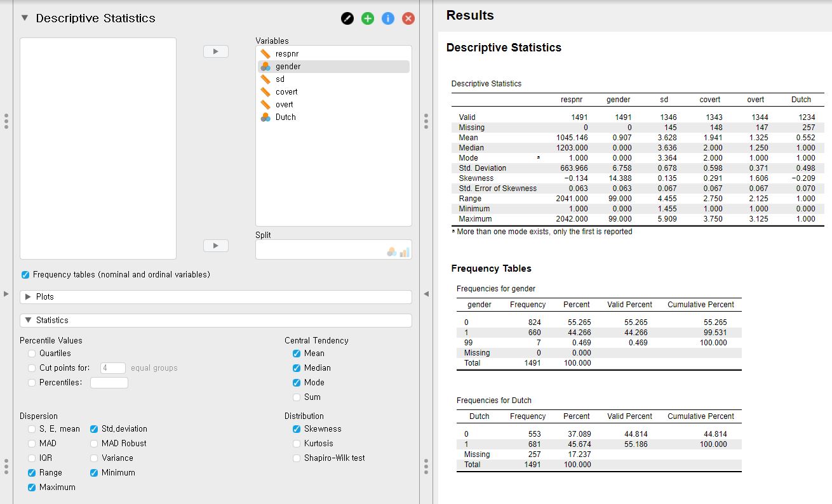Image resolution: width=832 pixels, height=504 pixels.
Task: Remove analysis with red X icon
Action: (x=408, y=18)
